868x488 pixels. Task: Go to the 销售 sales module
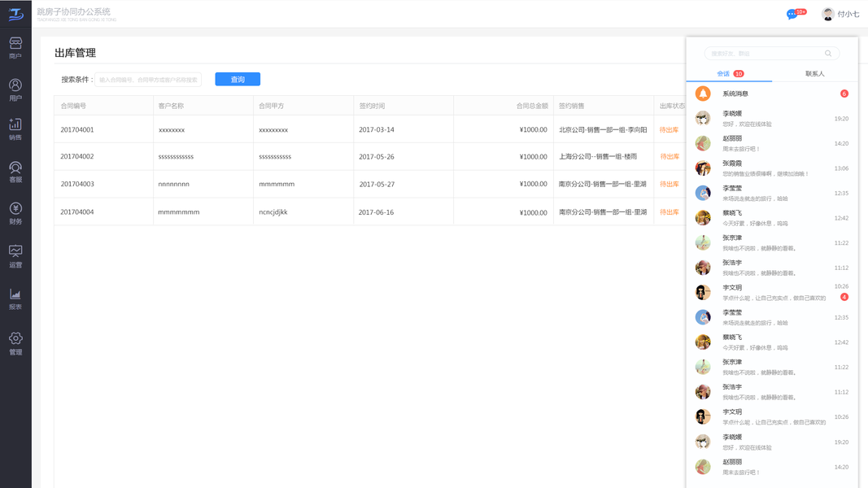point(15,129)
